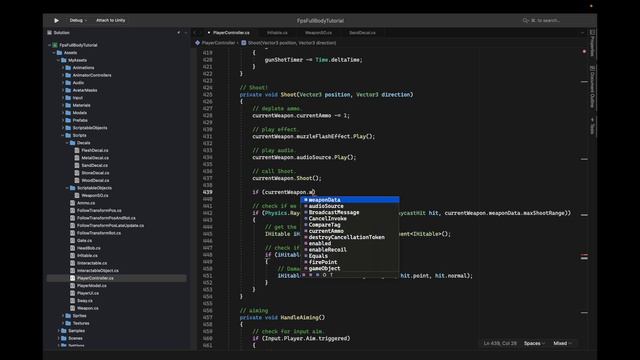
Task: Select the AvatarMasks folder
Action: [x=85, y=90]
